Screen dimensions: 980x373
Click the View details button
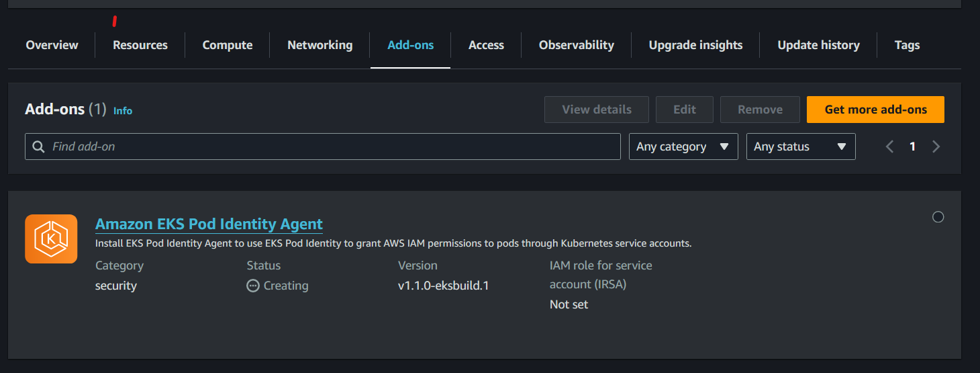point(597,110)
